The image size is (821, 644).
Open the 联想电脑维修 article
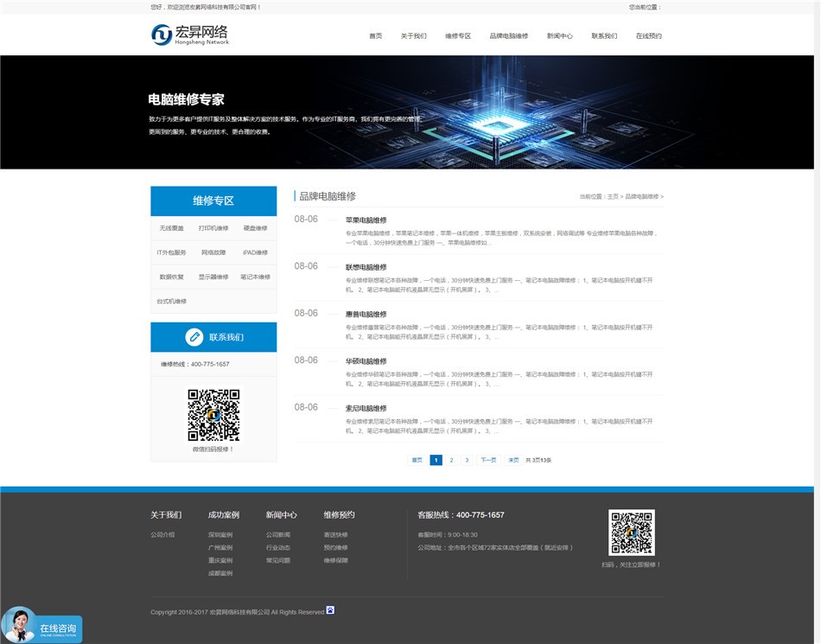click(366, 267)
